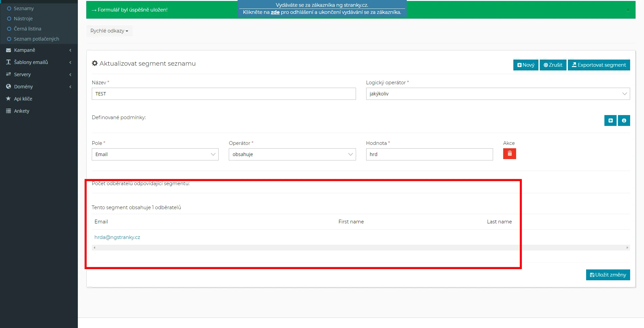644x328 pixels.
Task: Click Exportovat segment button
Action: (x=598, y=65)
